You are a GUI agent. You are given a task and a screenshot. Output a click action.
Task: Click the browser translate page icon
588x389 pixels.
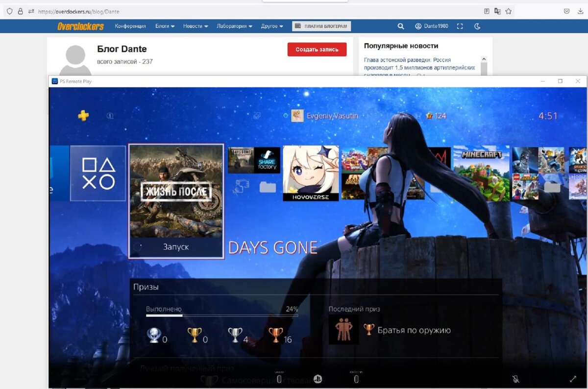pos(497,11)
